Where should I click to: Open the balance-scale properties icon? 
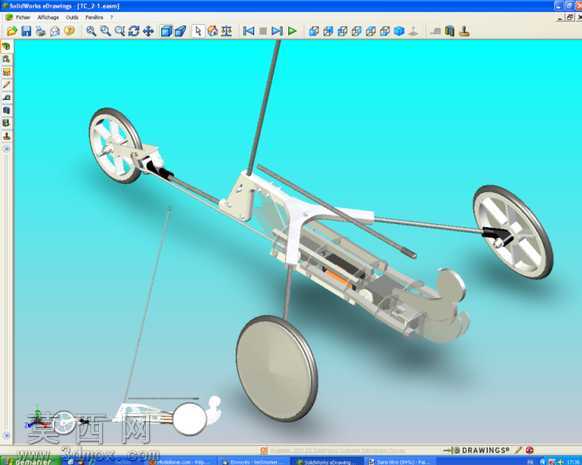[226, 31]
